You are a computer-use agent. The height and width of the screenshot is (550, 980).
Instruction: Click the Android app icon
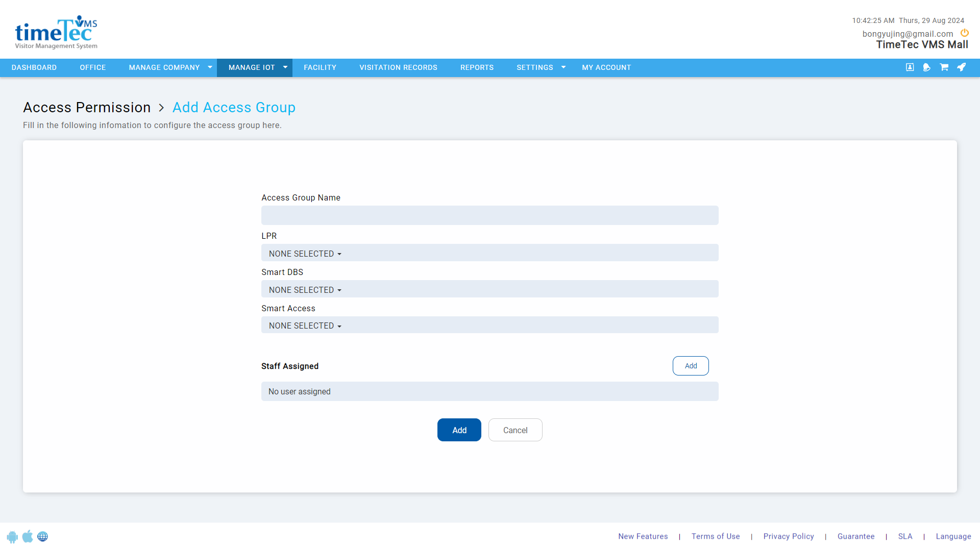click(12, 537)
